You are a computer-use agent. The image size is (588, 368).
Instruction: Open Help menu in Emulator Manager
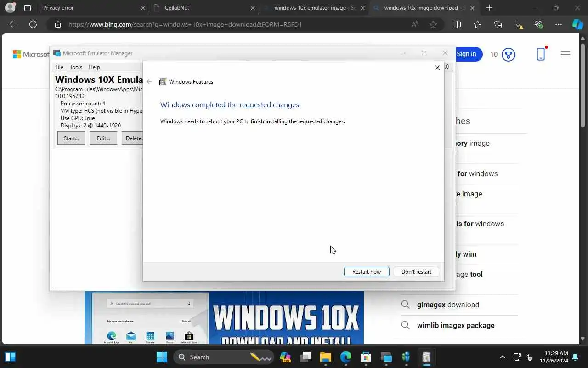[x=94, y=67]
